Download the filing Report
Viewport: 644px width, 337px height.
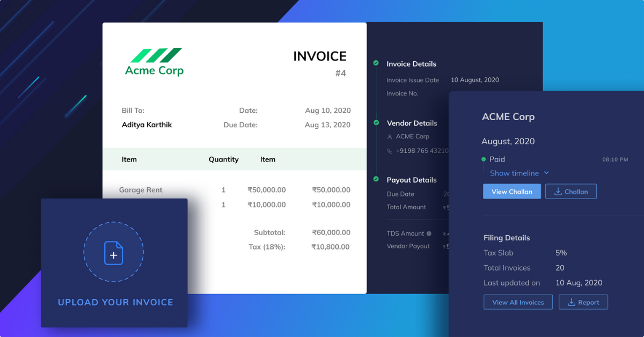tap(583, 302)
